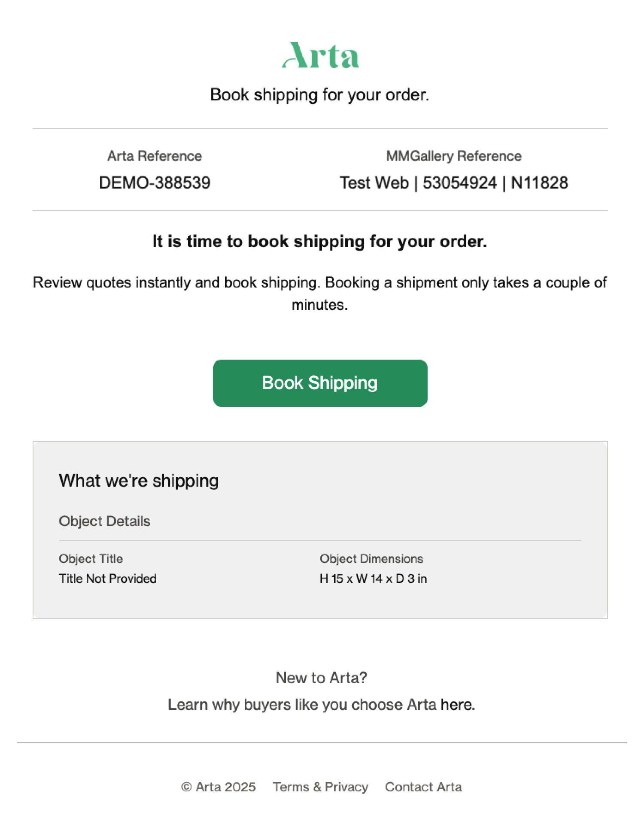Click the Object Details section label
The height and width of the screenshot is (836, 644).
105,521
